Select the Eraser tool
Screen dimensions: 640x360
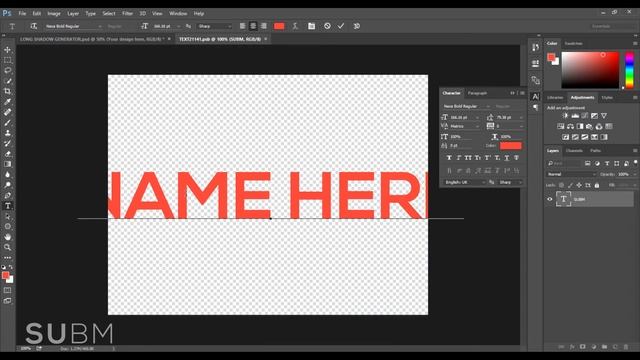[7, 154]
